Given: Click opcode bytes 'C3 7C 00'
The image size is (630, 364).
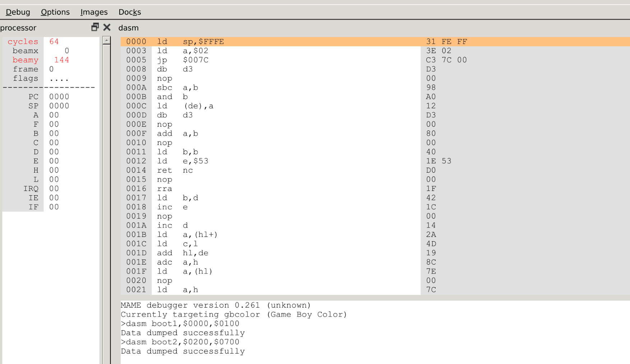Looking at the screenshot, I should (446, 60).
